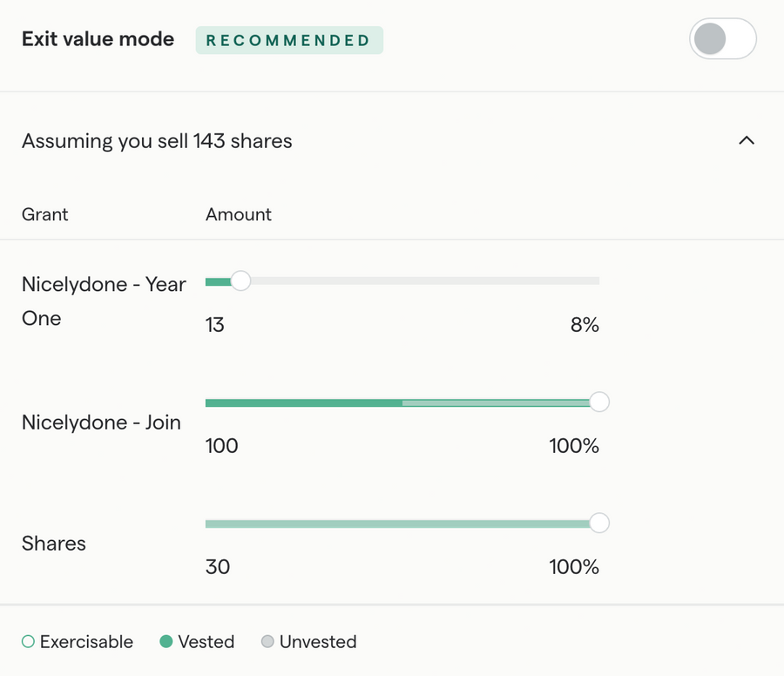Click the RECOMMENDED badge
Image resolution: width=784 pixels, height=676 pixels.
(288, 40)
